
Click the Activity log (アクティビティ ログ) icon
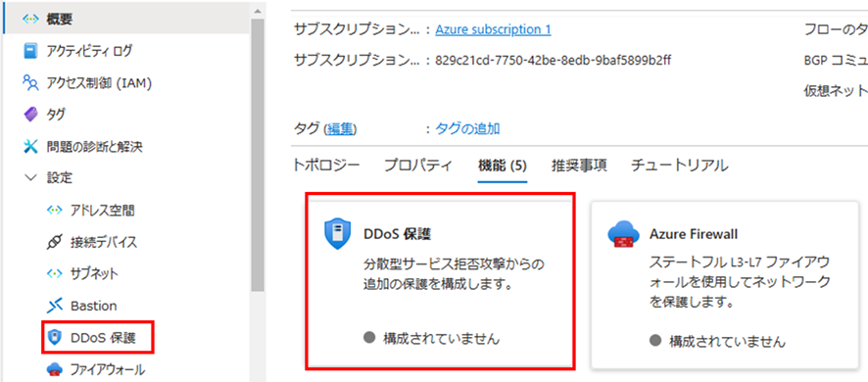[x=30, y=51]
